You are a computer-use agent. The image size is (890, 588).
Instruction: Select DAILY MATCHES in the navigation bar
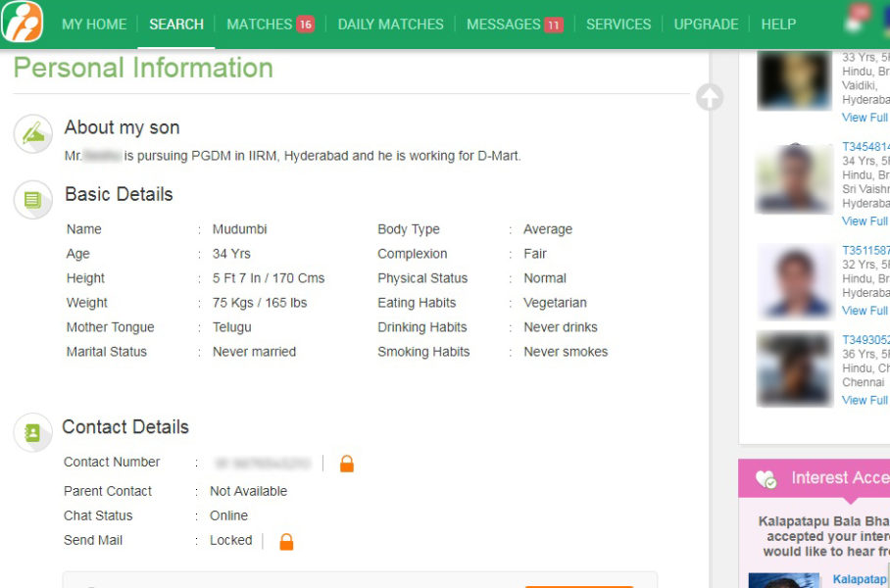pyautogui.click(x=390, y=24)
